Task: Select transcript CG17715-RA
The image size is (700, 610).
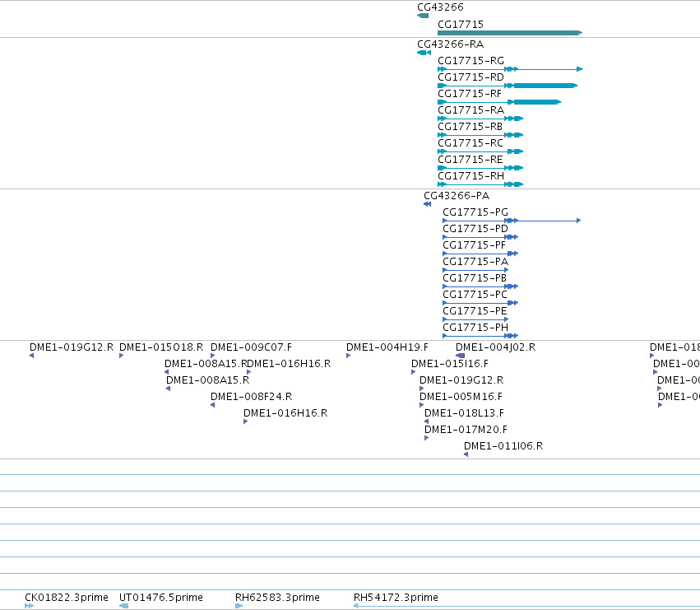Action: coord(471,110)
